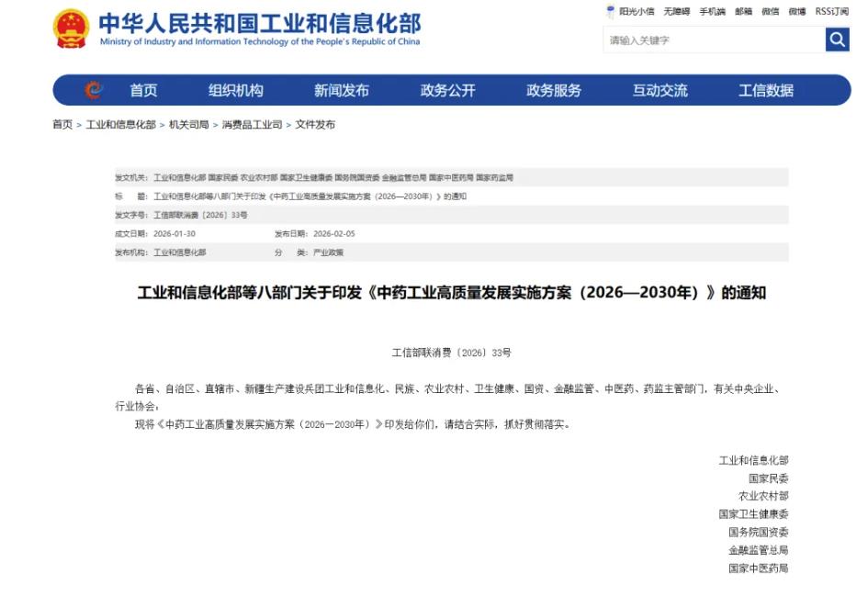Open the 无障碍 accessibility link

(x=676, y=12)
